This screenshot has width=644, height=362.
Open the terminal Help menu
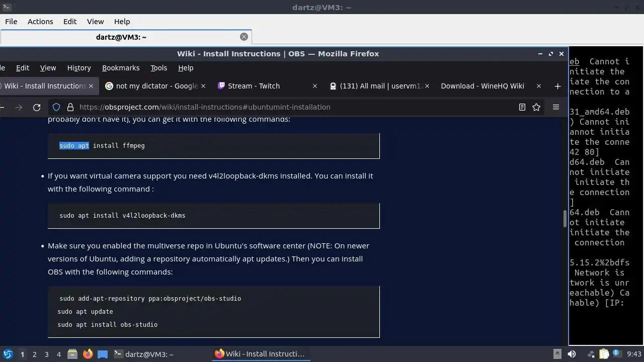pyautogui.click(x=122, y=22)
